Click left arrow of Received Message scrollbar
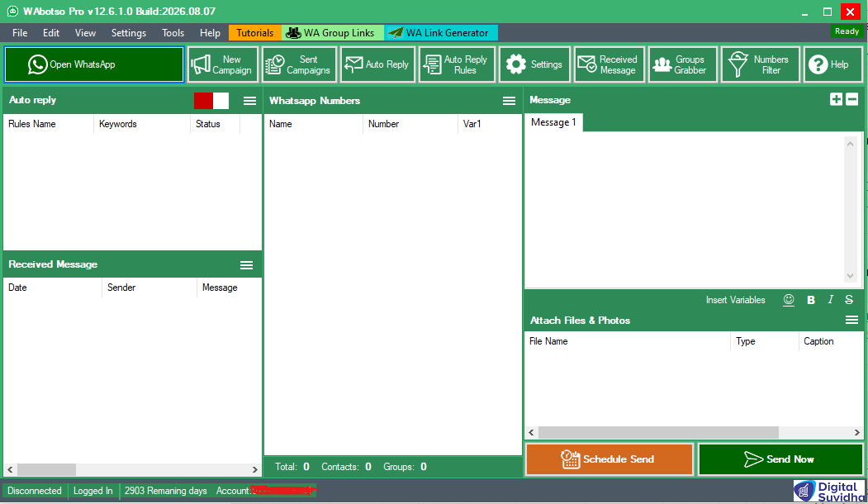This screenshot has width=868, height=504. [x=10, y=469]
